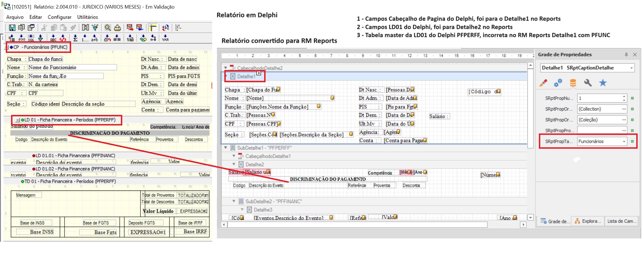Click the Copy icon next to the scissors
The width and height of the screenshot is (644, 260).
coord(54,28)
